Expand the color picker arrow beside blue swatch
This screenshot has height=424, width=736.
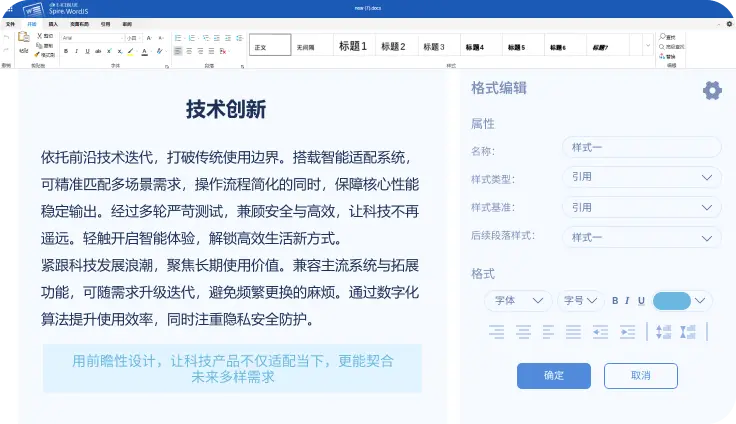[700, 301]
